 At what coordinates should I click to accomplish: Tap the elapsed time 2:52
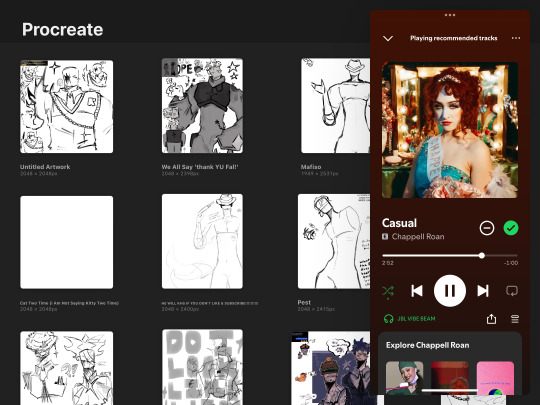pyautogui.click(x=387, y=263)
